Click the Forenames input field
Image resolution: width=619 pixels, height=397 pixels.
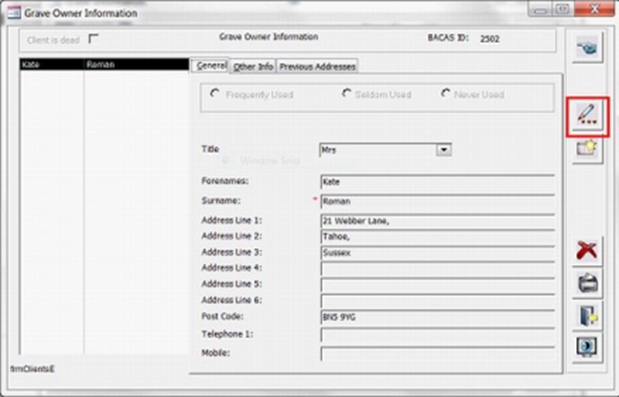coord(437,182)
